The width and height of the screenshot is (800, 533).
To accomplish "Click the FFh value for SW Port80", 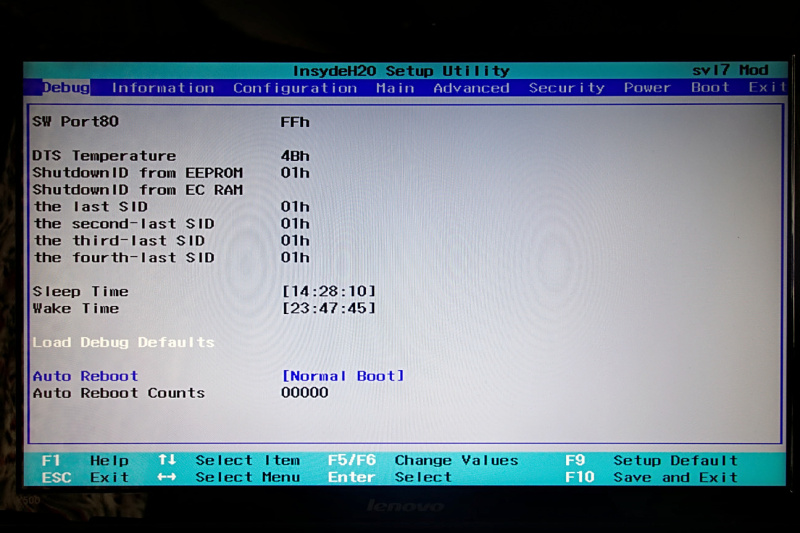I will click(x=295, y=122).
